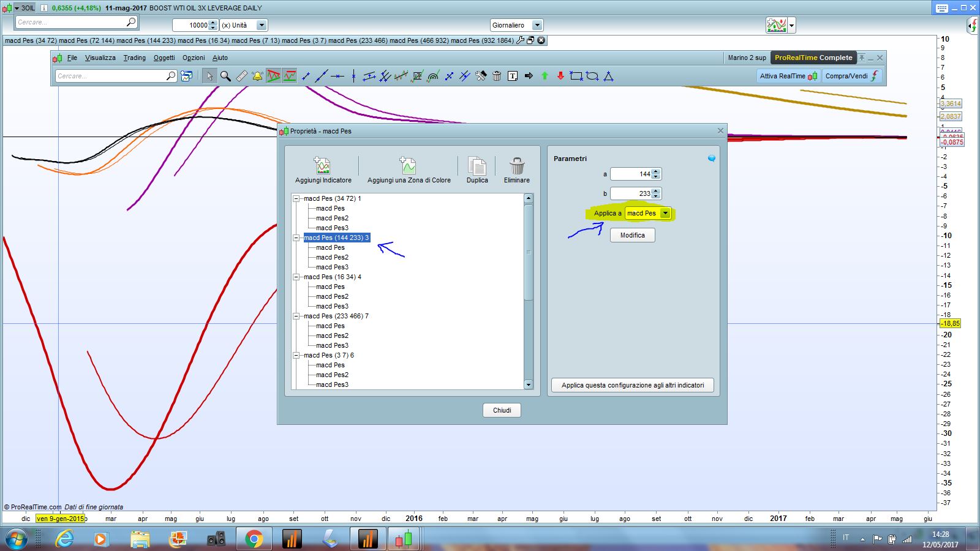Open the wrench settings icon on the indicator label bar
The height and width of the screenshot is (551, 980).
[520, 40]
